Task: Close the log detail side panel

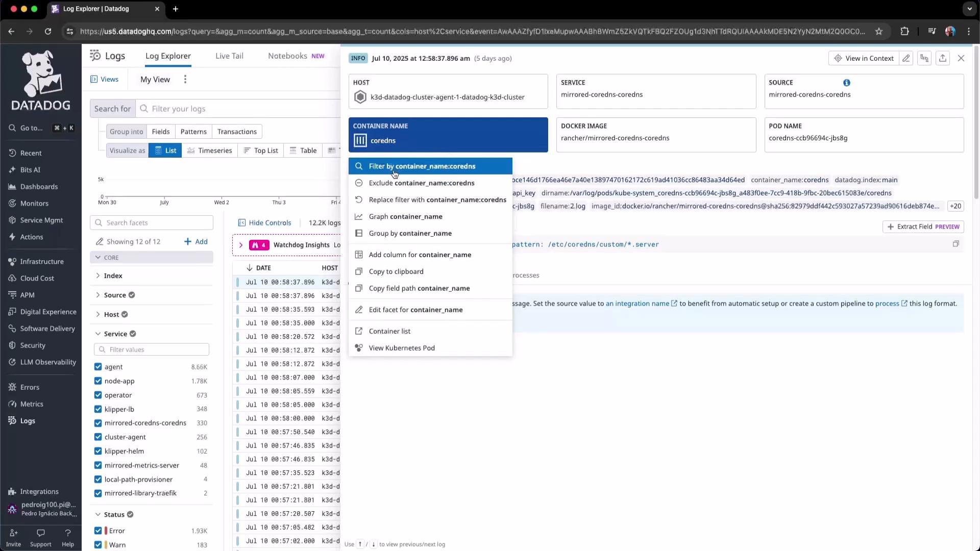Action: click(961, 58)
